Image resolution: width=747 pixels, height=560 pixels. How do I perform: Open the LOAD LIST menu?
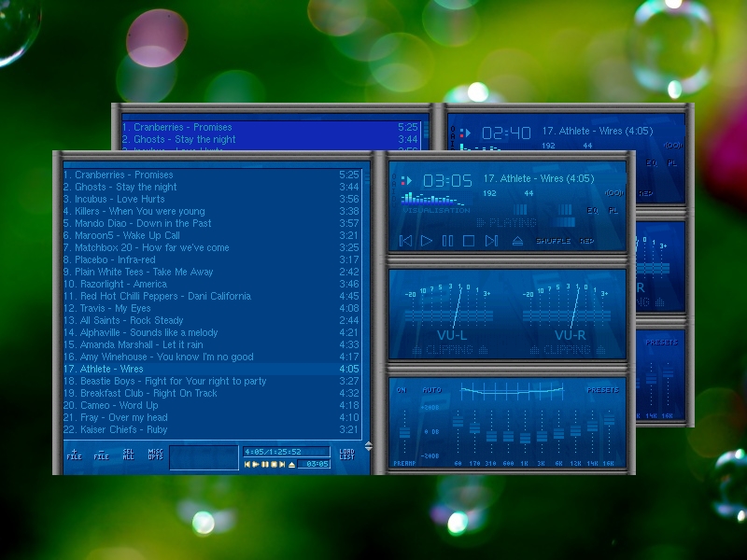click(x=346, y=455)
